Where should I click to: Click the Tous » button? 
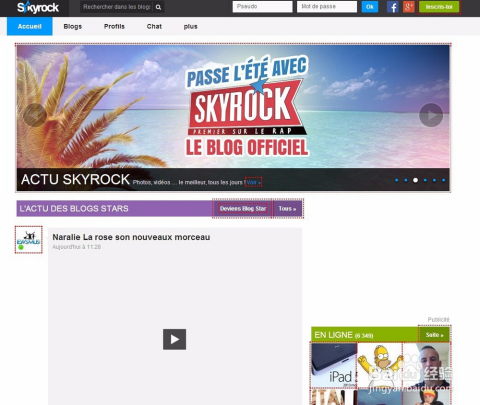pyautogui.click(x=287, y=209)
